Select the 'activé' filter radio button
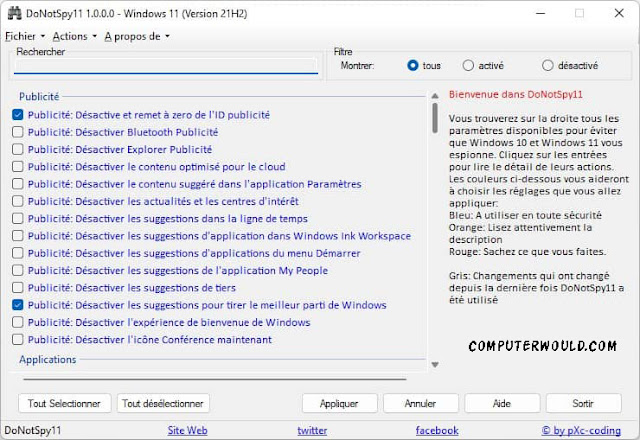Viewport: 640px width, 440px height. tap(468, 65)
